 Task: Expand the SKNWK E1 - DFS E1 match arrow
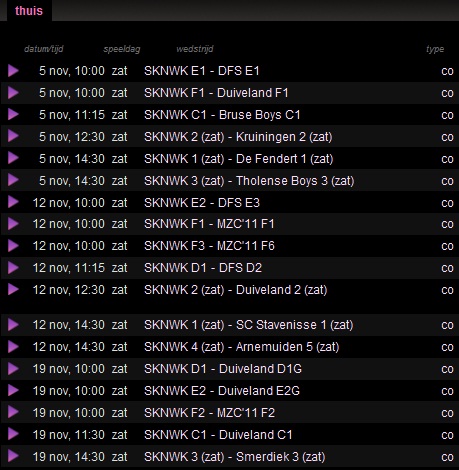[x=13, y=71]
